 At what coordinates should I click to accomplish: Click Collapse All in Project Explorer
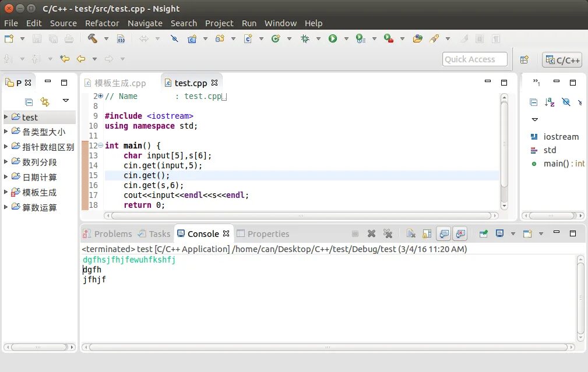pyautogui.click(x=29, y=102)
